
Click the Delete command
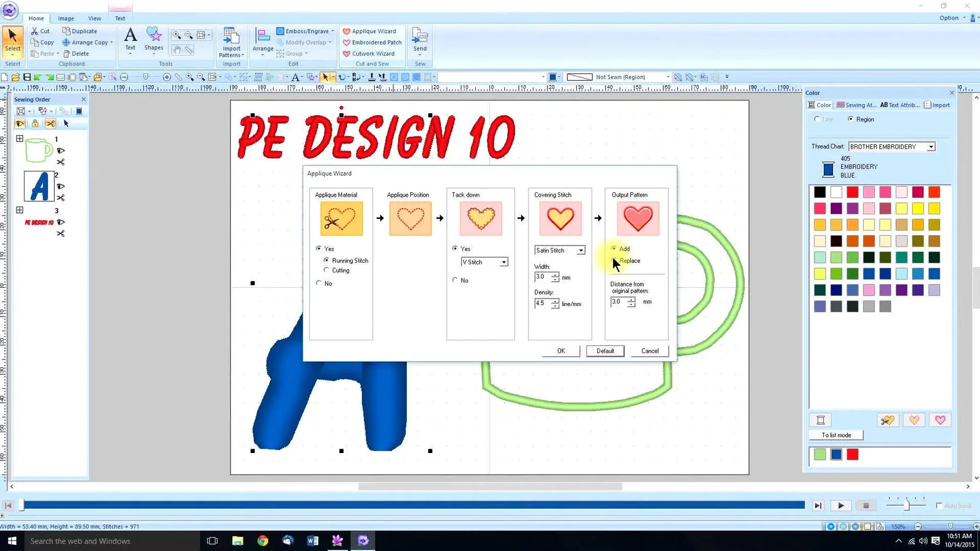[76, 53]
